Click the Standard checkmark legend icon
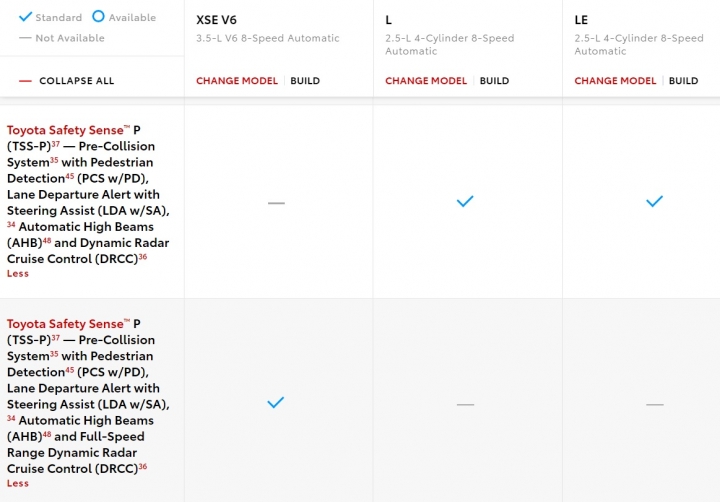The image size is (720, 502). click(x=25, y=17)
